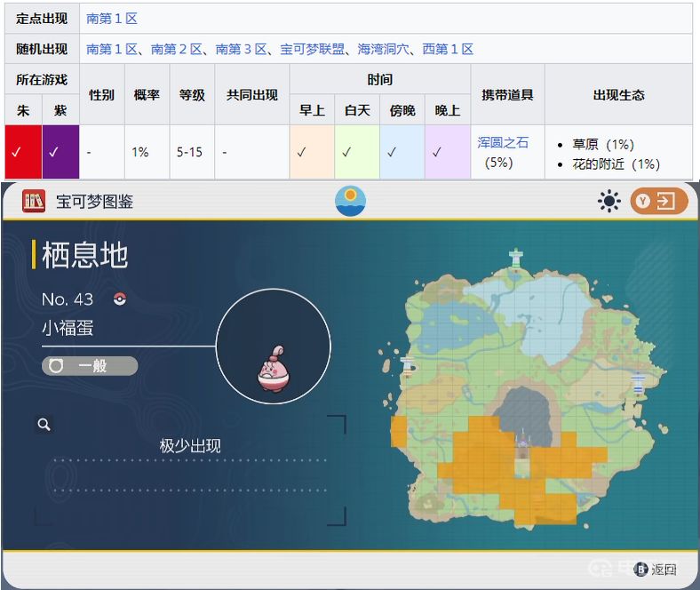
Task: Click the 随机出现 row header
Action: point(42,49)
